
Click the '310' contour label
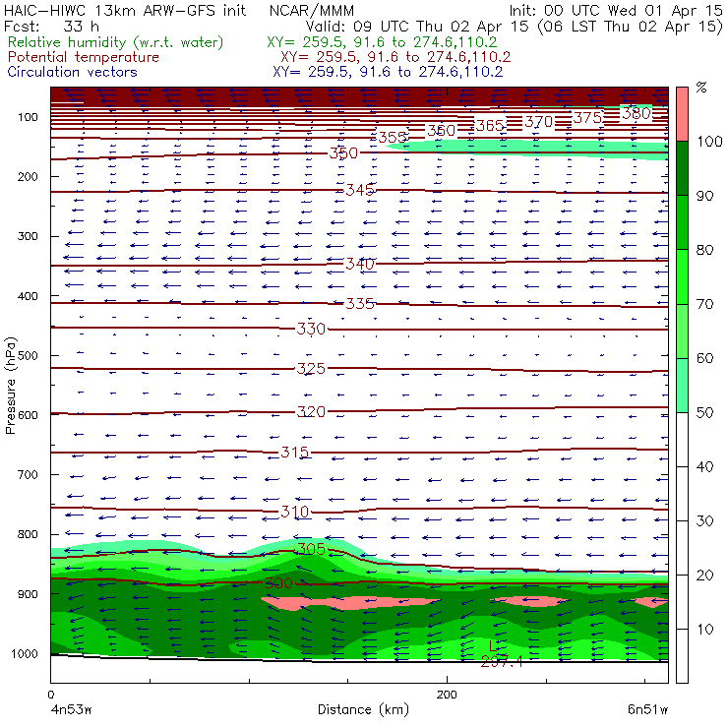(x=295, y=512)
